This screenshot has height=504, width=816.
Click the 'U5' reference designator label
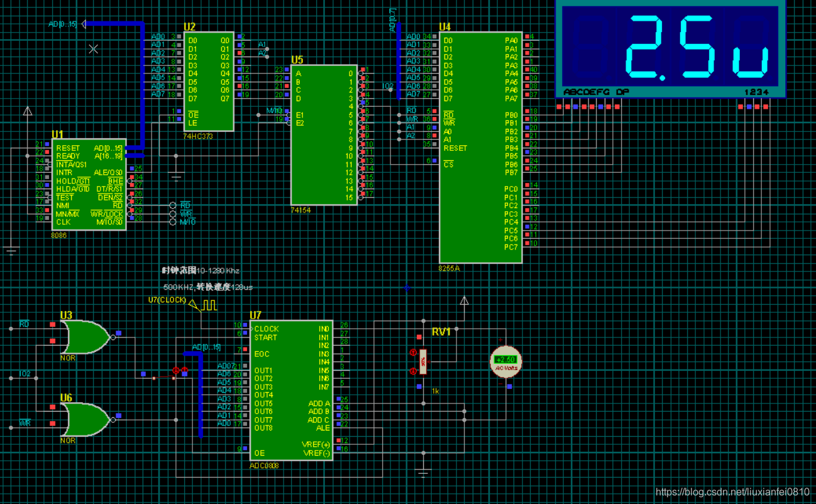(297, 60)
